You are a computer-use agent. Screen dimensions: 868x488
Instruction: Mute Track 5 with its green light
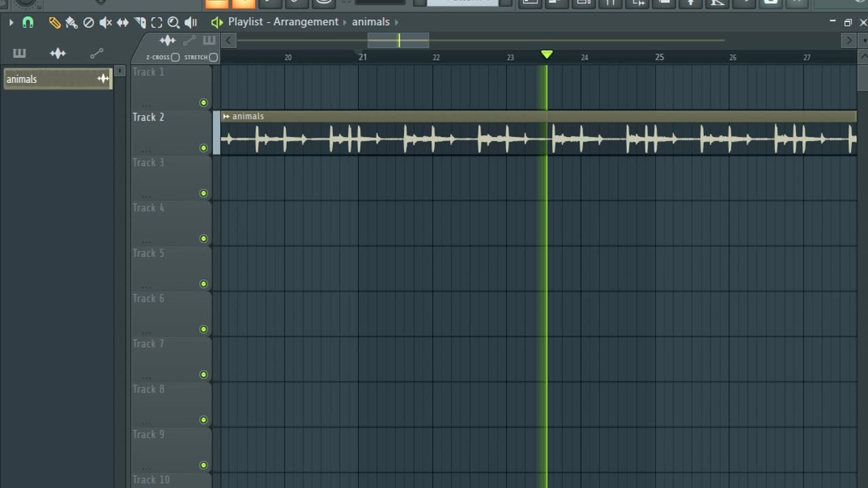pyautogui.click(x=203, y=284)
